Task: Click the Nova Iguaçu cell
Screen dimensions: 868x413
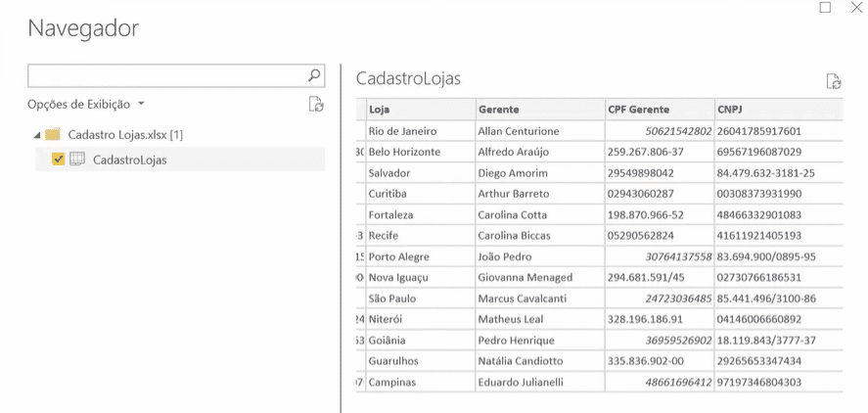Action: point(421,277)
